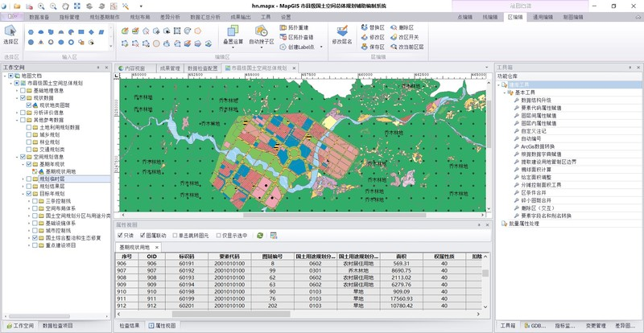
Task: Select the input rectangle region shape
Action: pyautogui.click(x=81, y=32)
